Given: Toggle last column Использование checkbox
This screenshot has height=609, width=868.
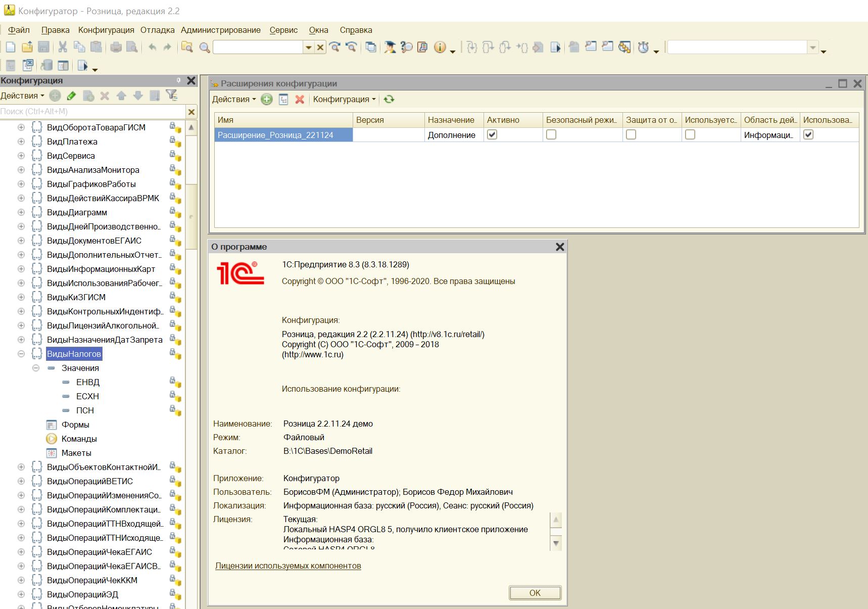Looking at the screenshot, I should (808, 134).
